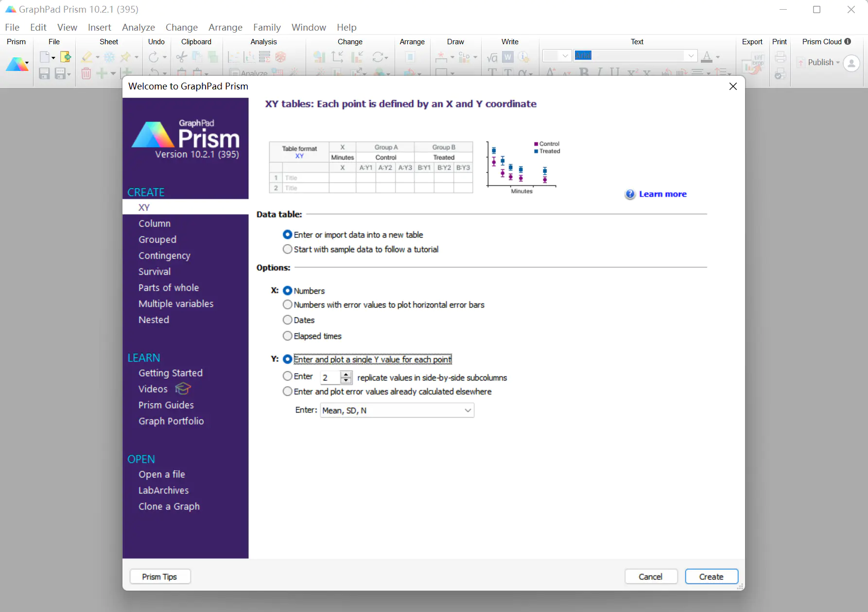Image resolution: width=868 pixels, height=612 pixels.
Task: Click the blue question mark help icon
Action: pos(630,194)
